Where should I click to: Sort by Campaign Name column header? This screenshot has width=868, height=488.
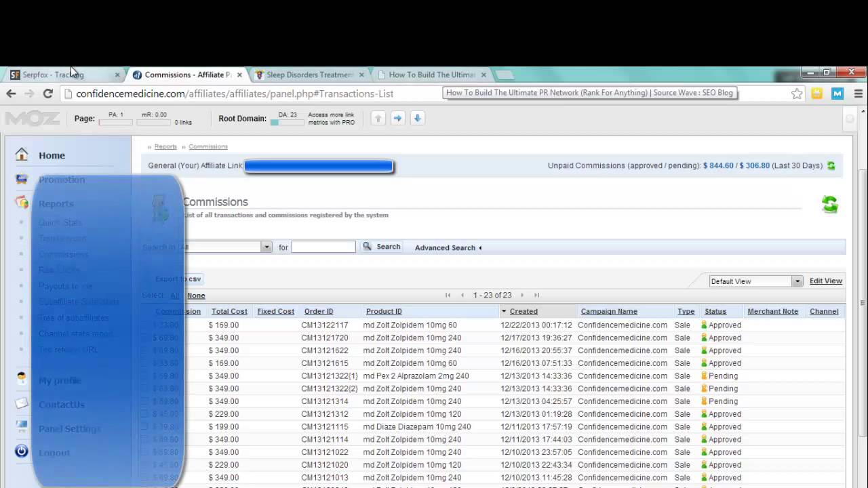tap(609, 311)
